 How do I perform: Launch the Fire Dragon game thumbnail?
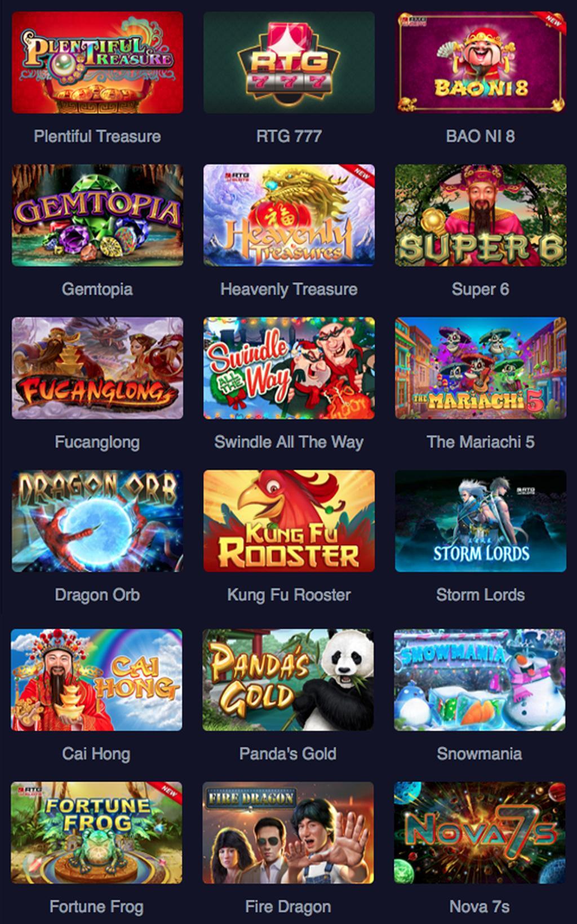(288, 833)
